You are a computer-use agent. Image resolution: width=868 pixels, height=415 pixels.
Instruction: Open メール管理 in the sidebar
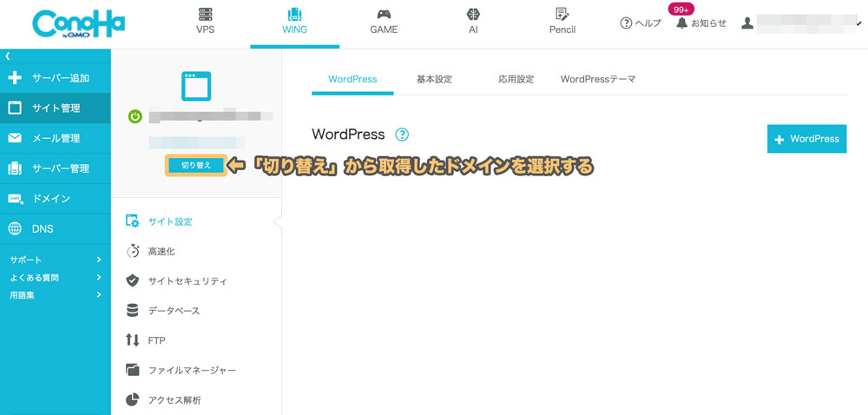[56, 138]
